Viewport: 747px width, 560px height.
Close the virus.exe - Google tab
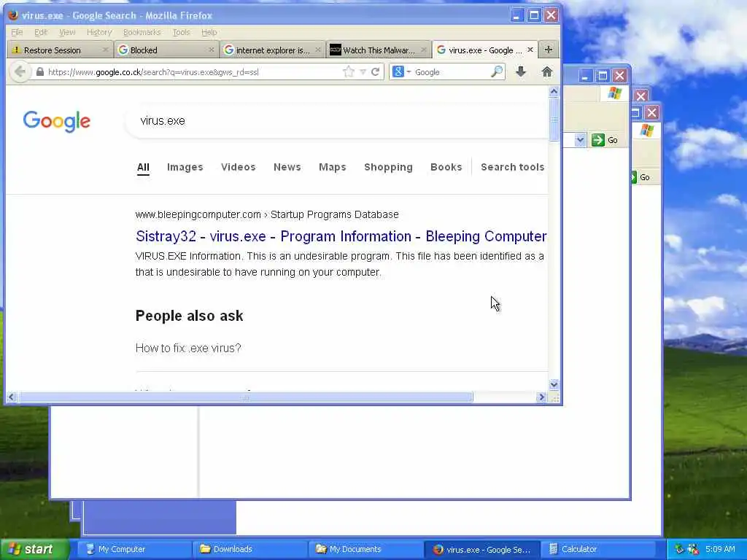(x=530, y=50)
